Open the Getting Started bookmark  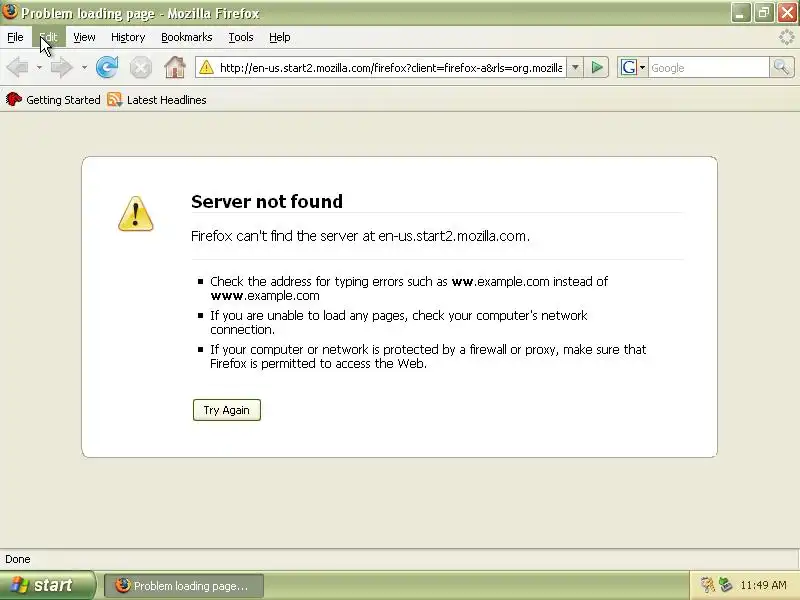click(53, 100)
